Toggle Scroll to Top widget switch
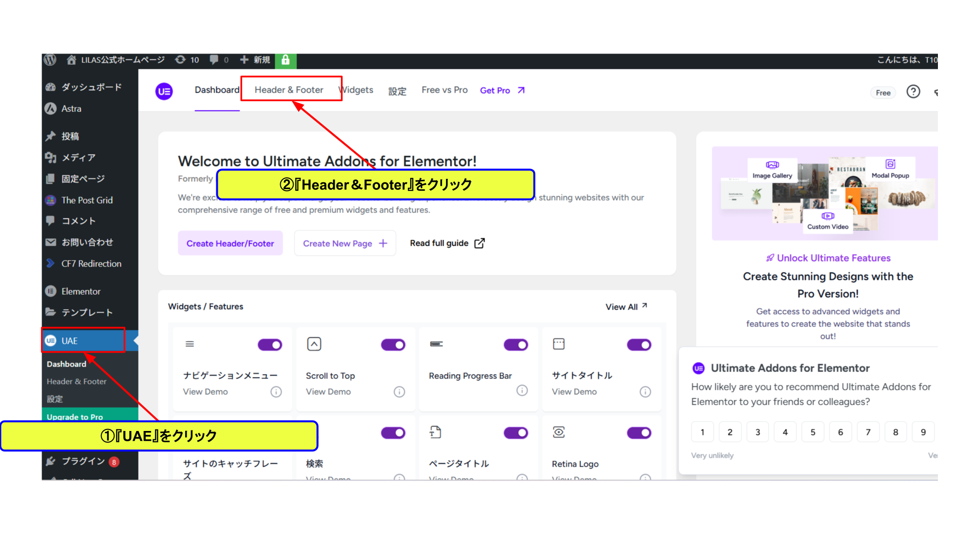This screenshot has width=980, height=535. click(x=393, y=345)
